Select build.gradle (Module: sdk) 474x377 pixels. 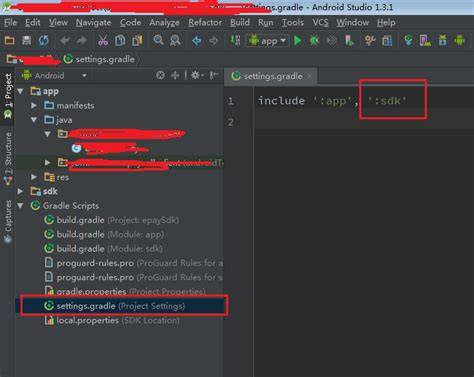point(104,249)
